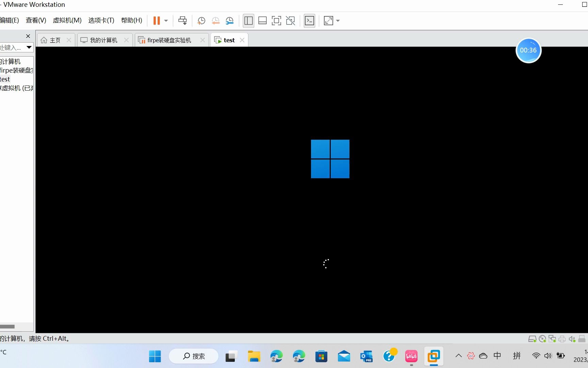Open the library search filter dropdown
The image size is (588, 368).
29,47
